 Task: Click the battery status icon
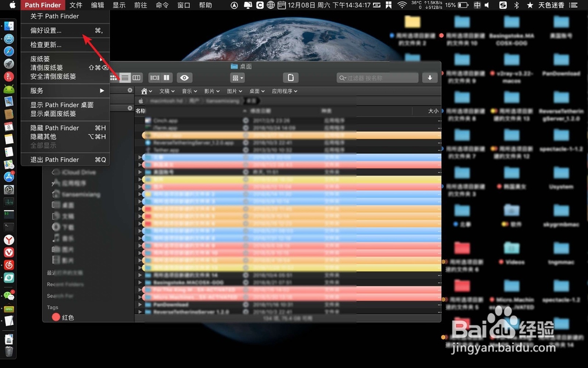point(463,5)
